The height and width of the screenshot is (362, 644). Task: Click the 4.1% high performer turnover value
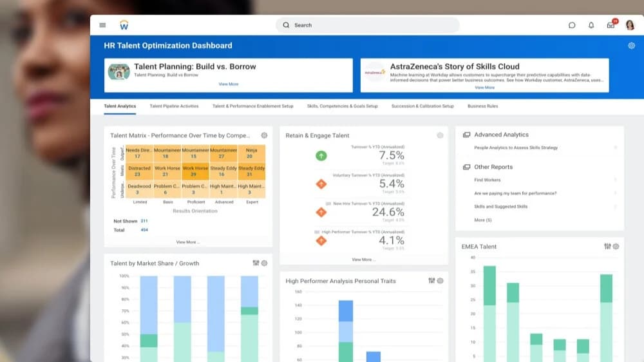pyautogui.click(x=392, y=240)
